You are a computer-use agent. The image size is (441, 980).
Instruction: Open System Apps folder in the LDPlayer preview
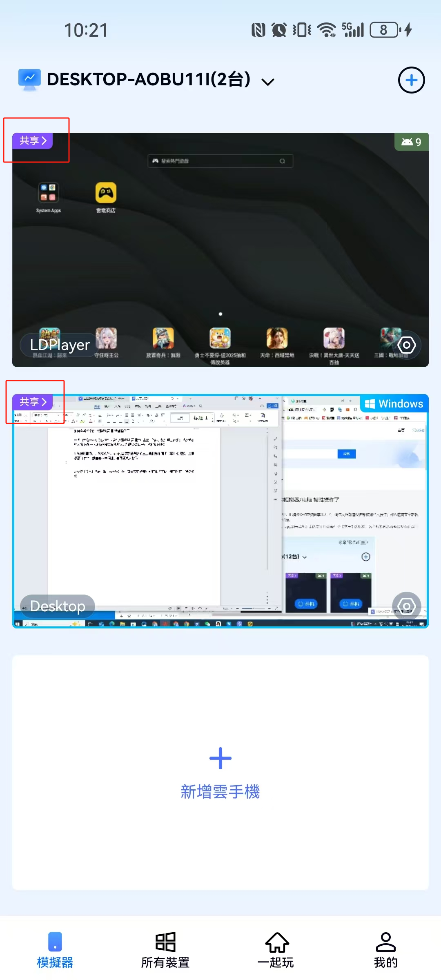tap(49, 193)
